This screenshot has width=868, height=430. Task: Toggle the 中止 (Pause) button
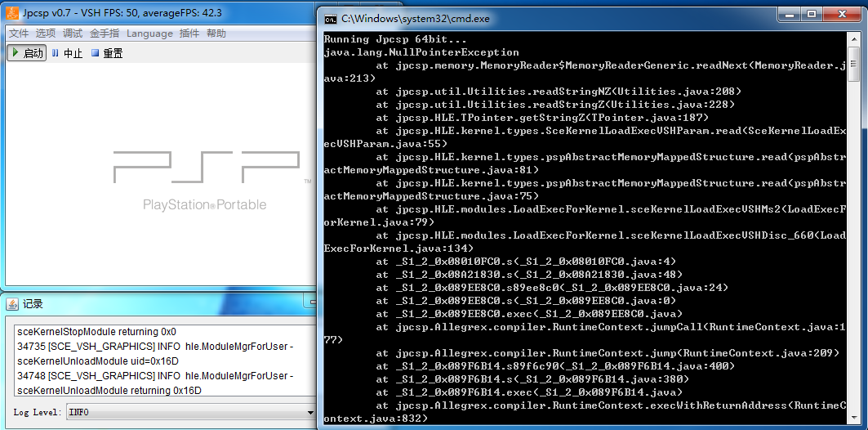pos(67,53)
